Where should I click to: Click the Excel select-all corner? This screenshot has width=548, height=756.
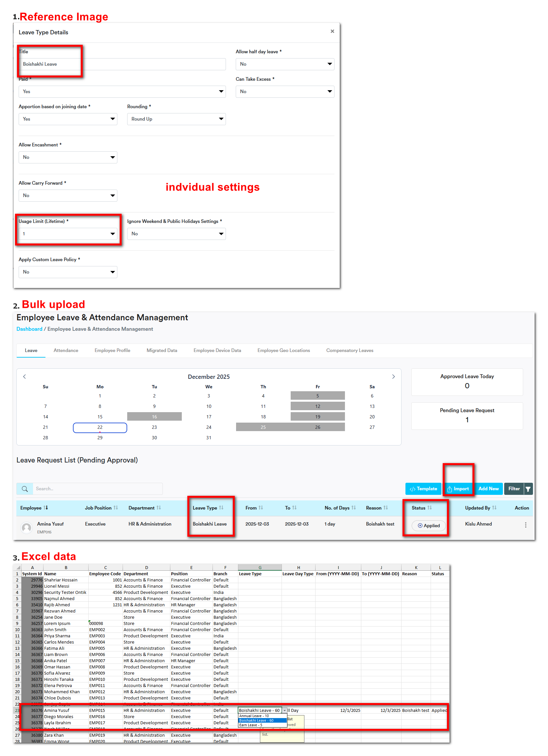click(17, 567)
